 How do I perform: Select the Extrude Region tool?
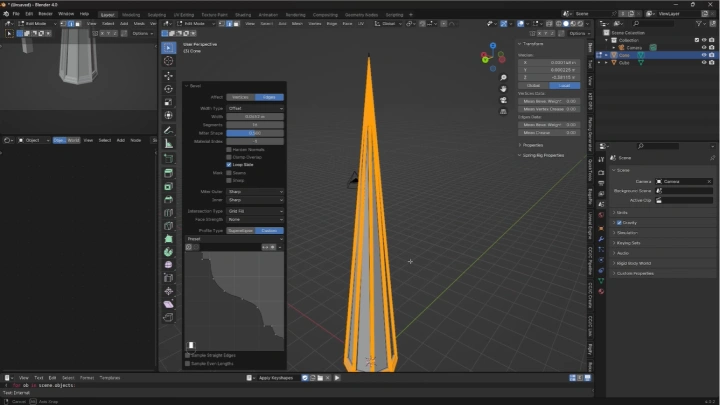[169, 173]
